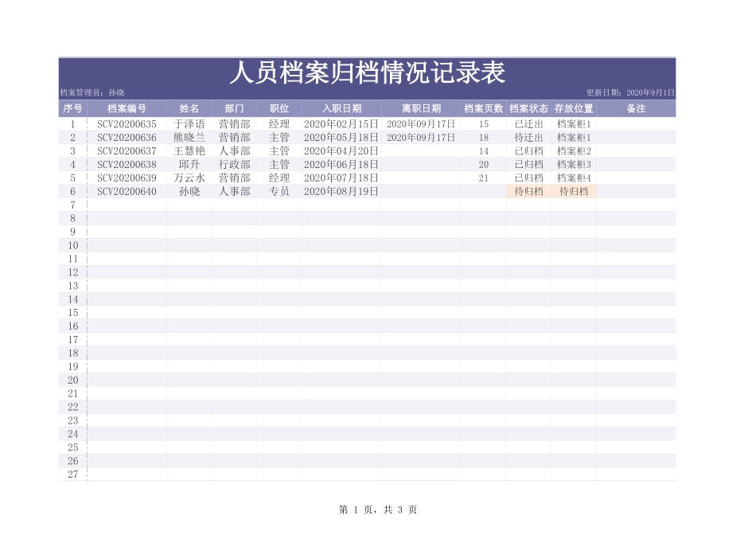Click the 入职日期 column header
Viewport: 756px width, 535px height.
click(x=340, y=107)
